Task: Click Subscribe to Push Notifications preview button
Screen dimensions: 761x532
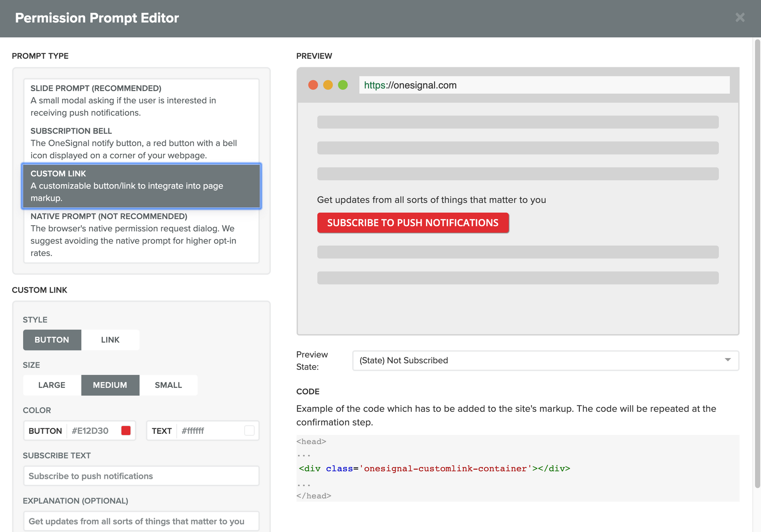Action: pos(413,223)
